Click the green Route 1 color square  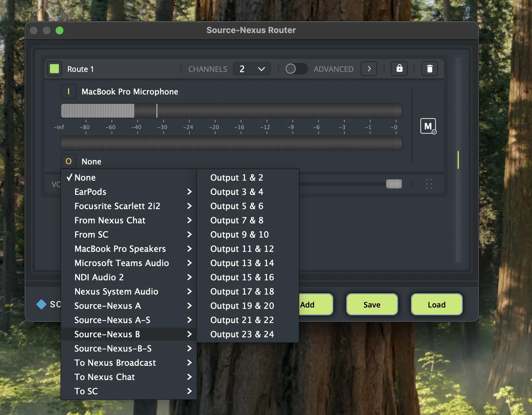pyautogui.click(x=54, y=69)
